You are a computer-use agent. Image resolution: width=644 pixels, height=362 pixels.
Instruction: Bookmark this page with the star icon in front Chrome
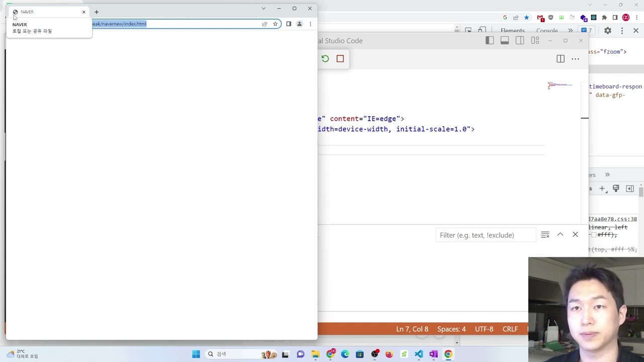coord(275,24)
